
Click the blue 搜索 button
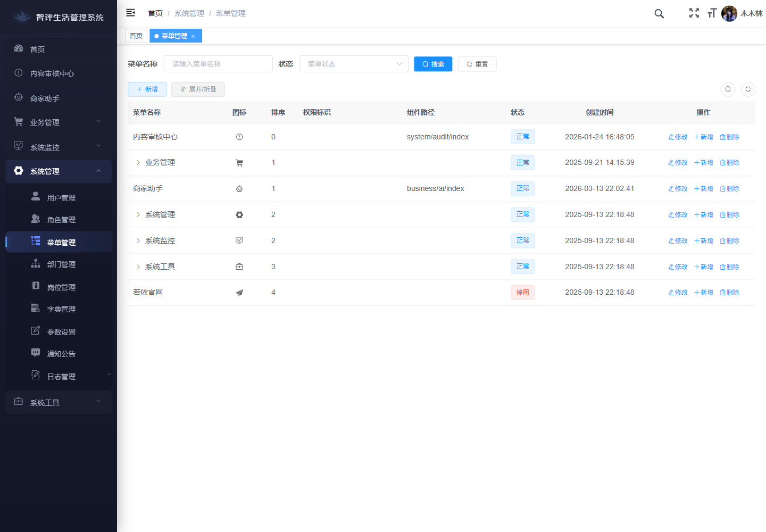pyautogui.click(x=433, y=64)
